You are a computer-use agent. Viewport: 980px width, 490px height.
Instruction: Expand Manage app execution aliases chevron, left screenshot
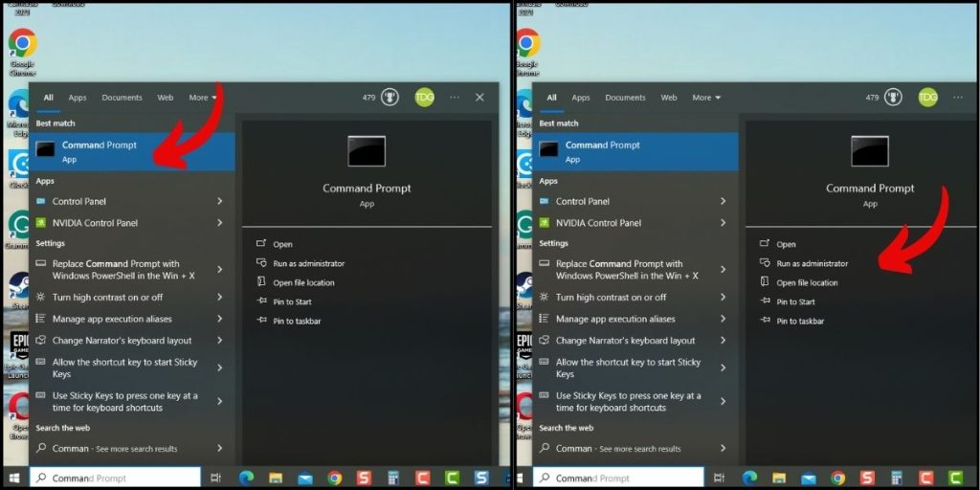point(220,319)
